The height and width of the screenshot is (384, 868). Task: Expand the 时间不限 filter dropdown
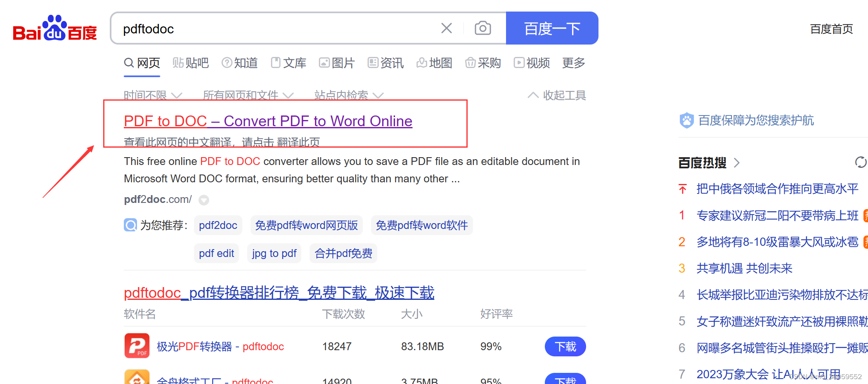tap(152, 95)
